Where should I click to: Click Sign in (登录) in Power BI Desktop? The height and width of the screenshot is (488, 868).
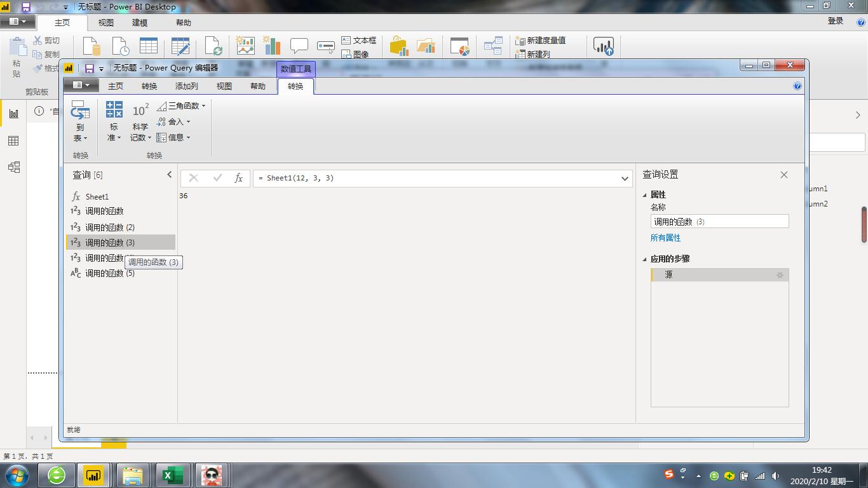836,22
